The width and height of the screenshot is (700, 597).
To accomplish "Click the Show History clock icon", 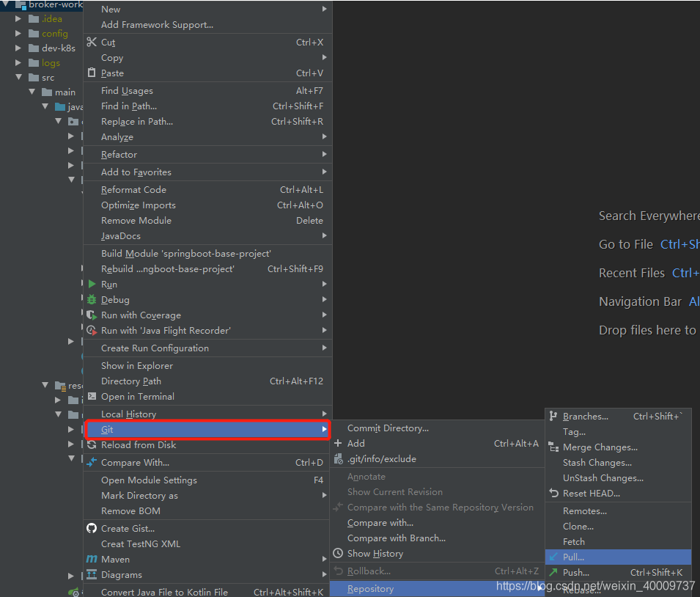I will pos(339,553).
